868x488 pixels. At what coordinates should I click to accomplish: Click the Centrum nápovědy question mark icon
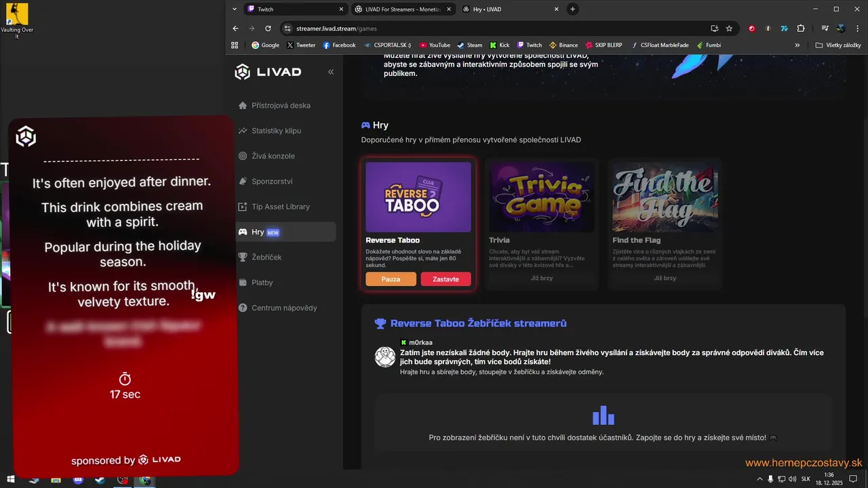click(243, 308)
